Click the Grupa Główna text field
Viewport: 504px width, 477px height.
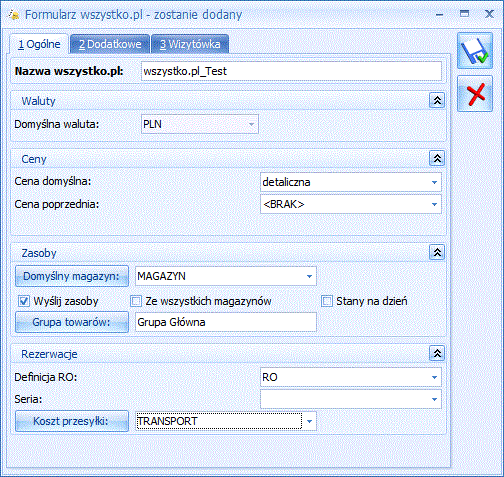[226, 322]
